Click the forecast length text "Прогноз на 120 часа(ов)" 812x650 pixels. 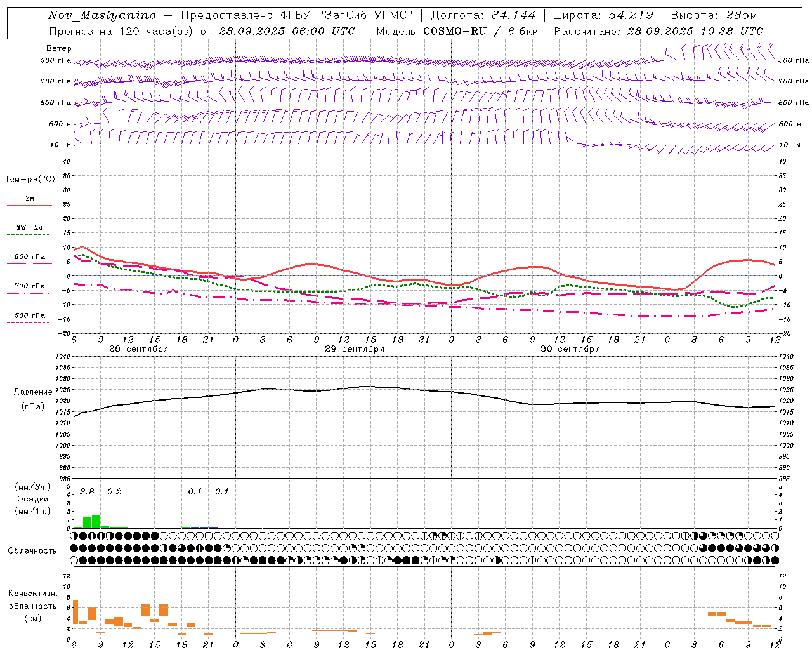pyautogui.click(x=122, y=31)
